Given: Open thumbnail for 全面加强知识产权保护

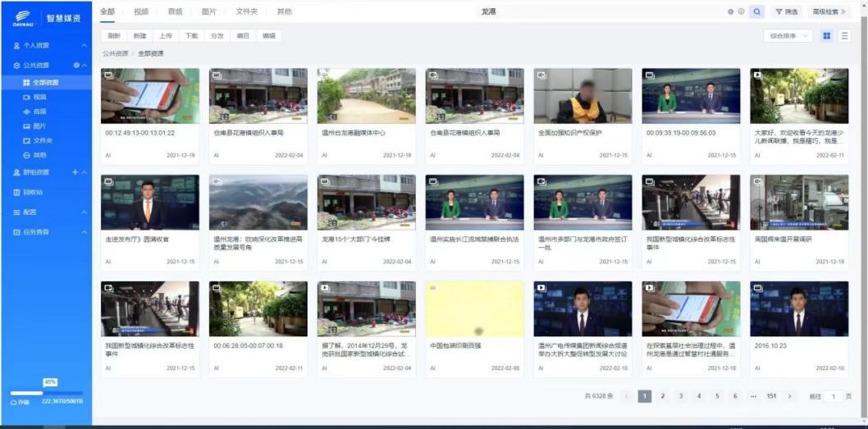Looking at the screenshot, I should (583, 96).
